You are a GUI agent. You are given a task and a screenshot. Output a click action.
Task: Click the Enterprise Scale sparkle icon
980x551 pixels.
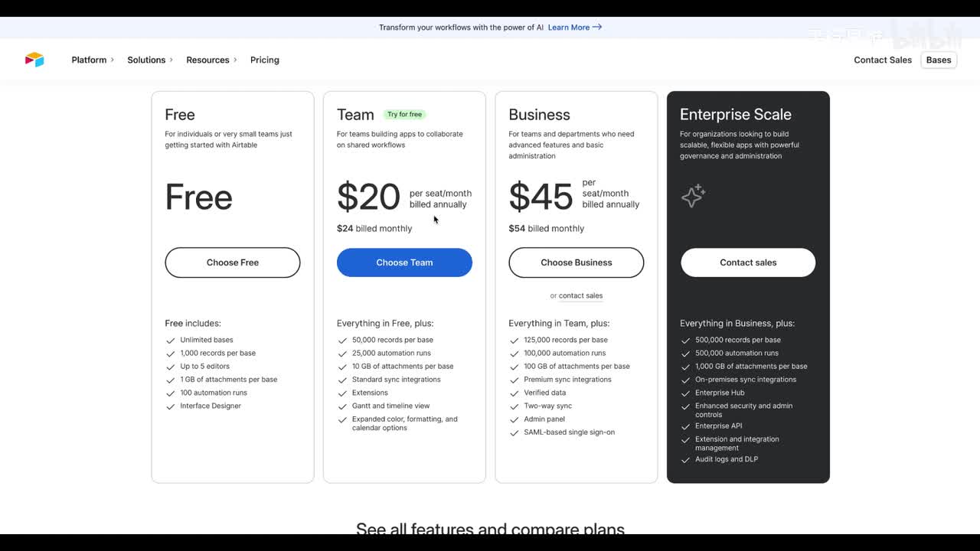[693, 196]
